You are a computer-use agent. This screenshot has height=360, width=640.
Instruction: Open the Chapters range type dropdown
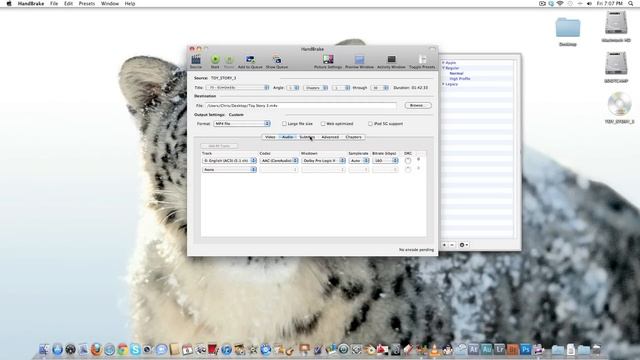point(316,88)
